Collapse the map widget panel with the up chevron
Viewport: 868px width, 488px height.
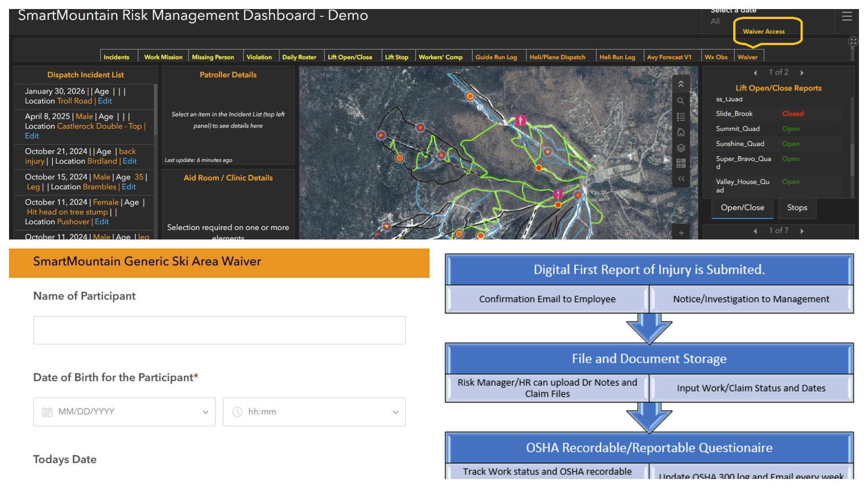pos(681,84)
